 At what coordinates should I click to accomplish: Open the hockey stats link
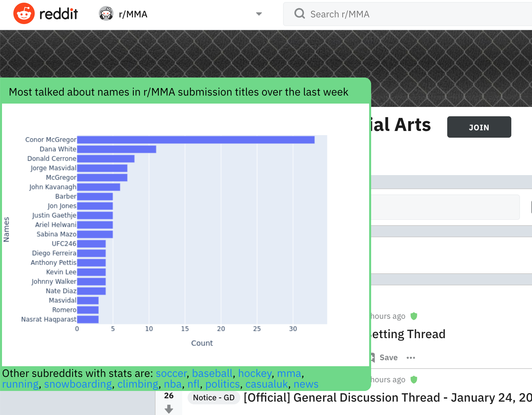coord(255,373)
